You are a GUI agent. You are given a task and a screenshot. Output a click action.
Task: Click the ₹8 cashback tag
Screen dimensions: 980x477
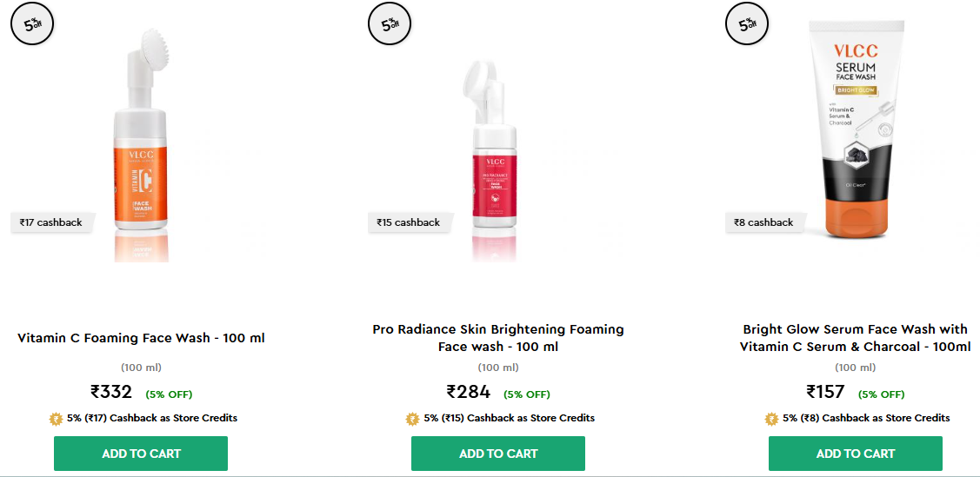point(763,222)
